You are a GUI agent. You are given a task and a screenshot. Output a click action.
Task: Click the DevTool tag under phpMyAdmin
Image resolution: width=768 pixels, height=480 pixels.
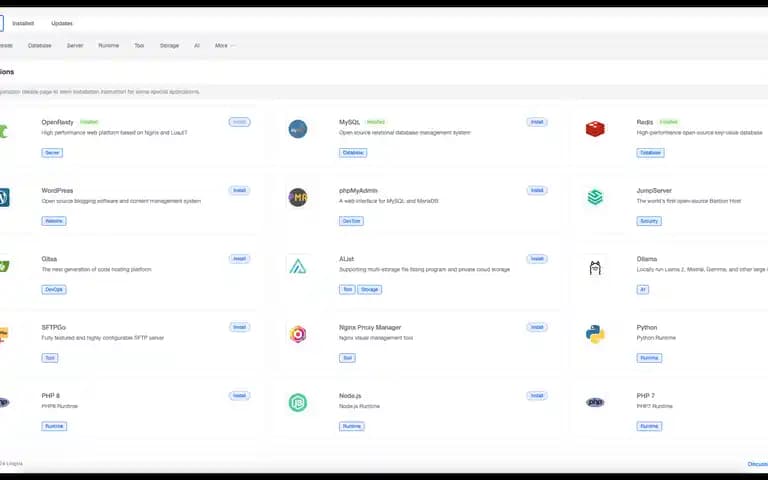(x=351, y=221)
